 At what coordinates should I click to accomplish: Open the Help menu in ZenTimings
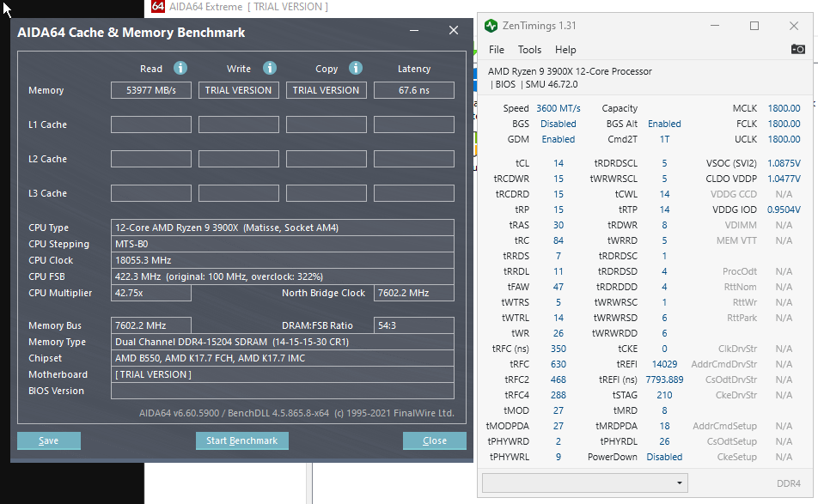[565, 50]
